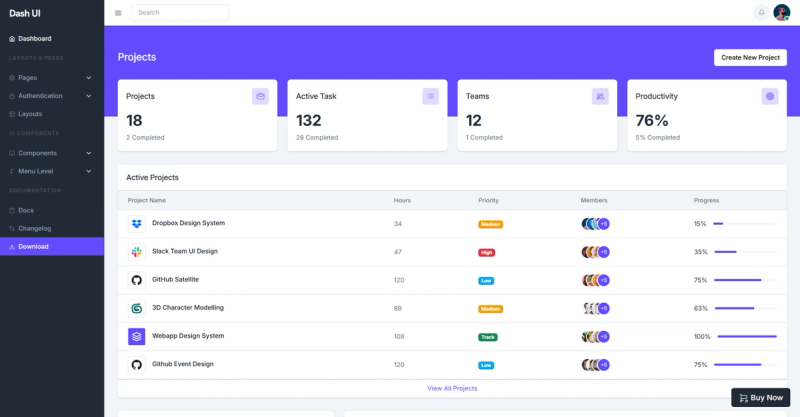800x417 pixels.
Task: Click the 15% progress bar for Dropbox
Action: (745, 224)
